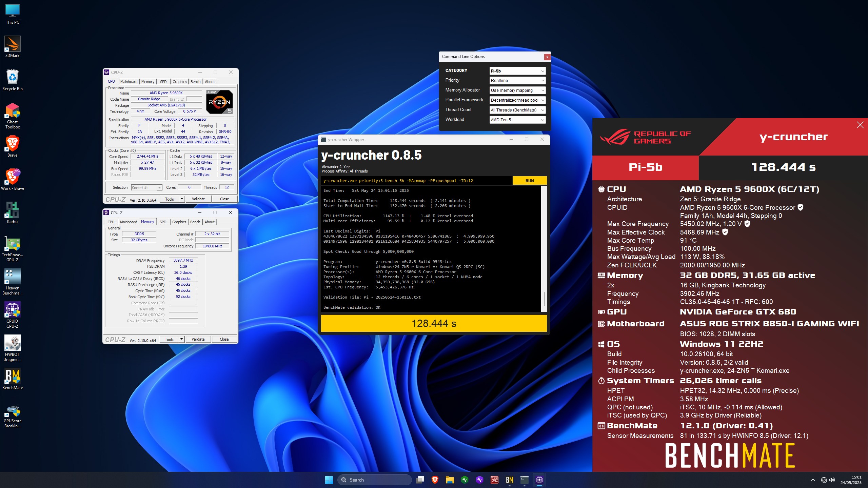
Task: Select the Work - Brave desktop shortcut
Action: (x=13, y=180)
